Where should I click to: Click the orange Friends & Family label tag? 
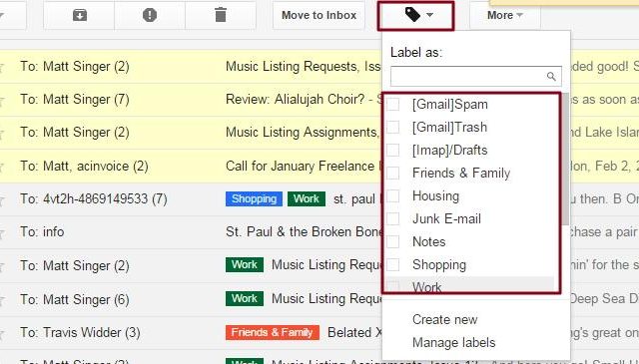(x=273, y=332)
